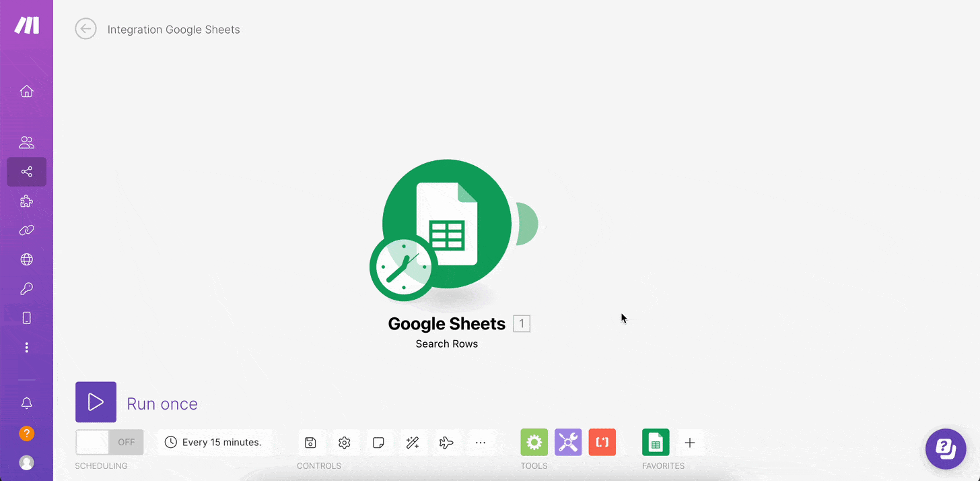Open Notes sticky note icon
This screenshot has width=980, height=481.
378,443
